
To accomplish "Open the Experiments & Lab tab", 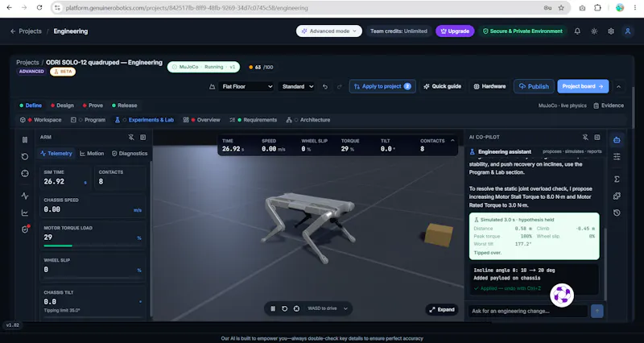I will pos(144,120).
